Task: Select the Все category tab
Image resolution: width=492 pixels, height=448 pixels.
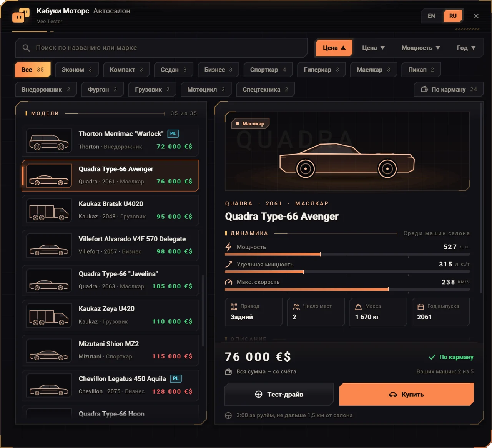Action: (33, 70)
